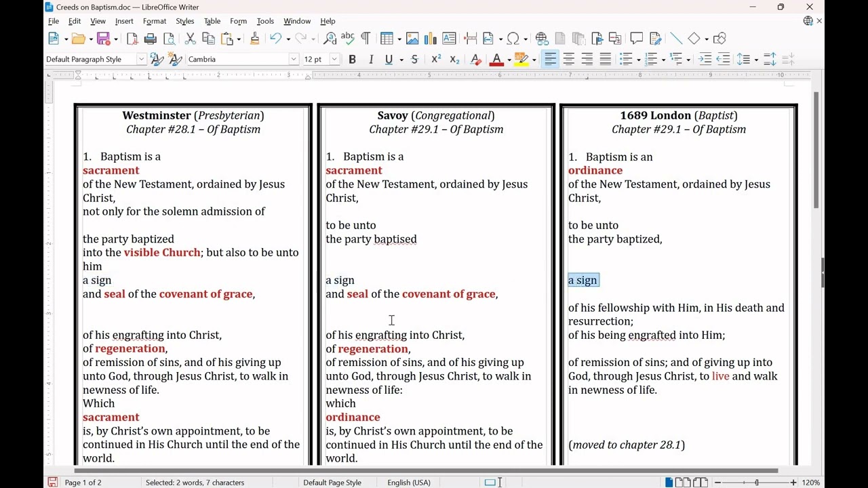Screen dimensions: 868x488
Task: Toggle Italic formatting
Action: coord(371,59)
